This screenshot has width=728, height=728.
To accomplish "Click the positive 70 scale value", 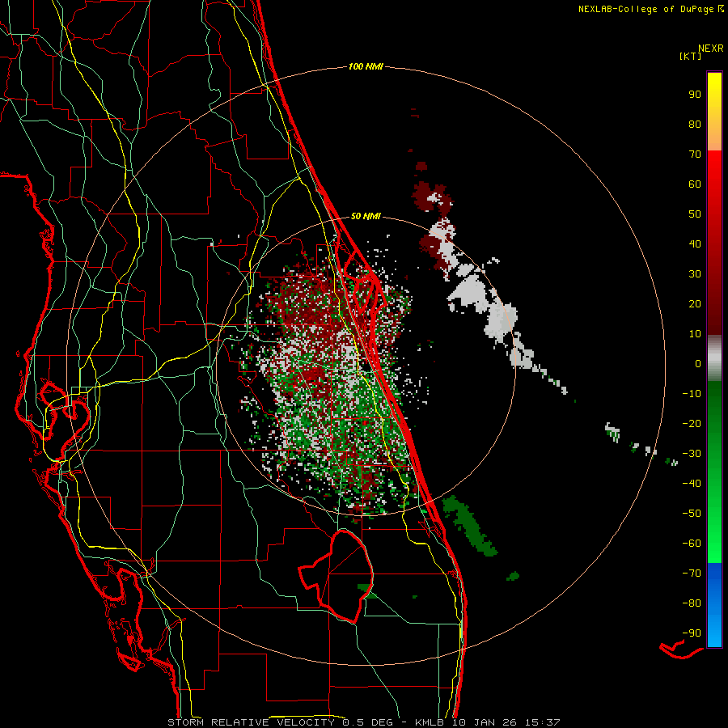I will 695,154.
